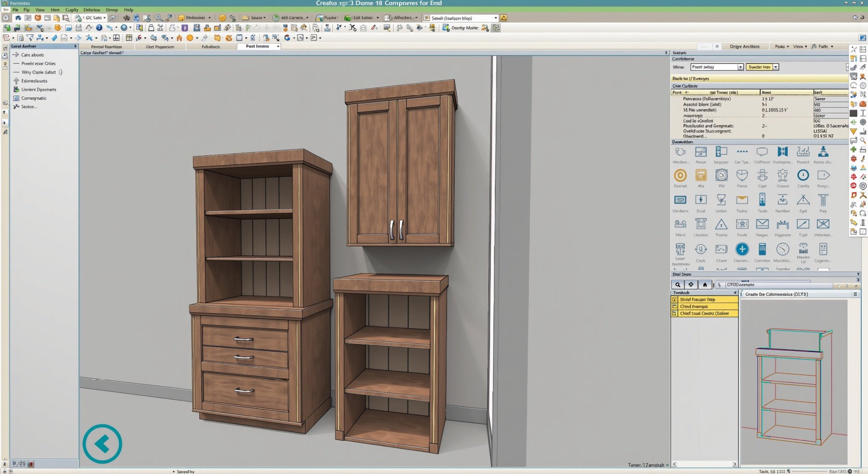868x474 pixels.
Task: Click the dark square icon in right strip
Action: (x=853, y=113)
